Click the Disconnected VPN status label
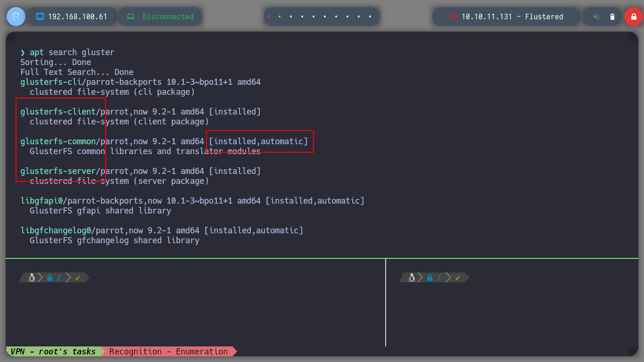Viewport: 644px width, 362px height. click(168, 16)
